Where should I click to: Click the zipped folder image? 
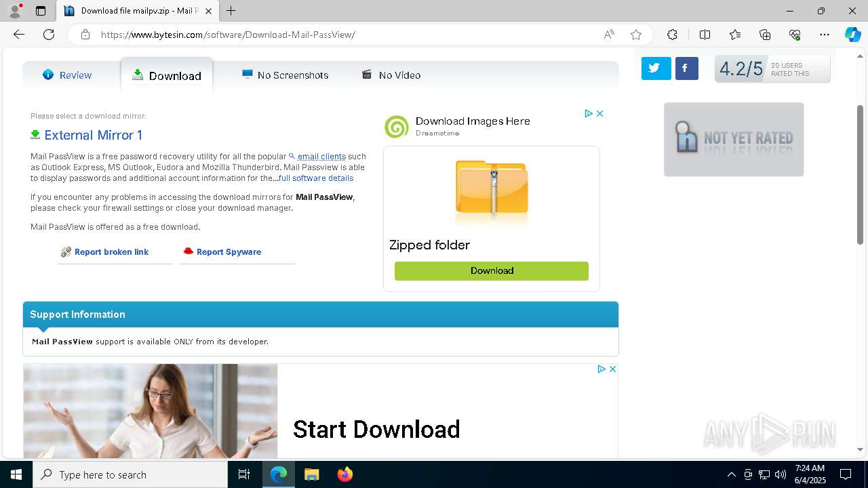[x=492, y=190]
